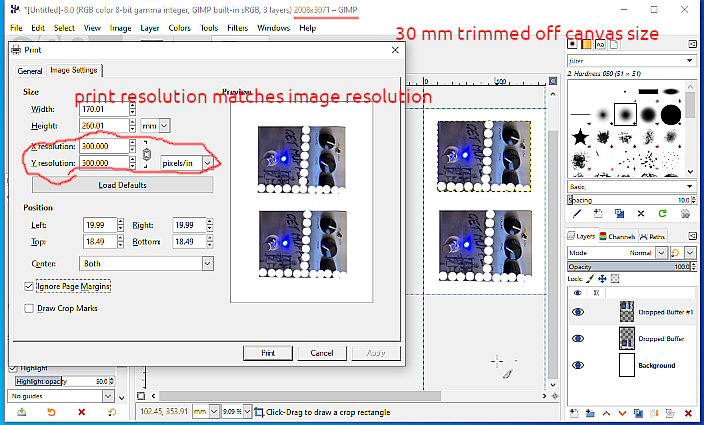Click the Save tool preset icon

[21, 412]
